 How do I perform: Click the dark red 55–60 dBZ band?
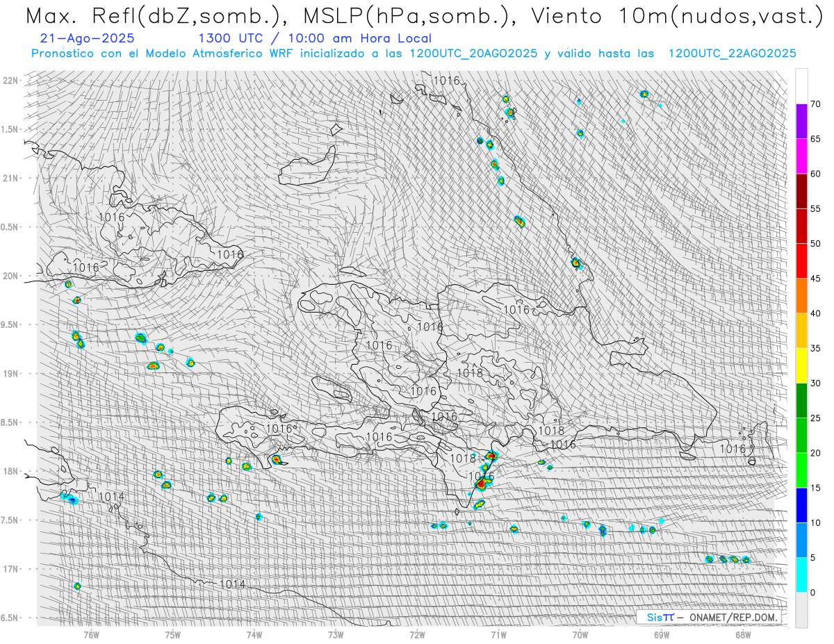click(x=801, y=191)
